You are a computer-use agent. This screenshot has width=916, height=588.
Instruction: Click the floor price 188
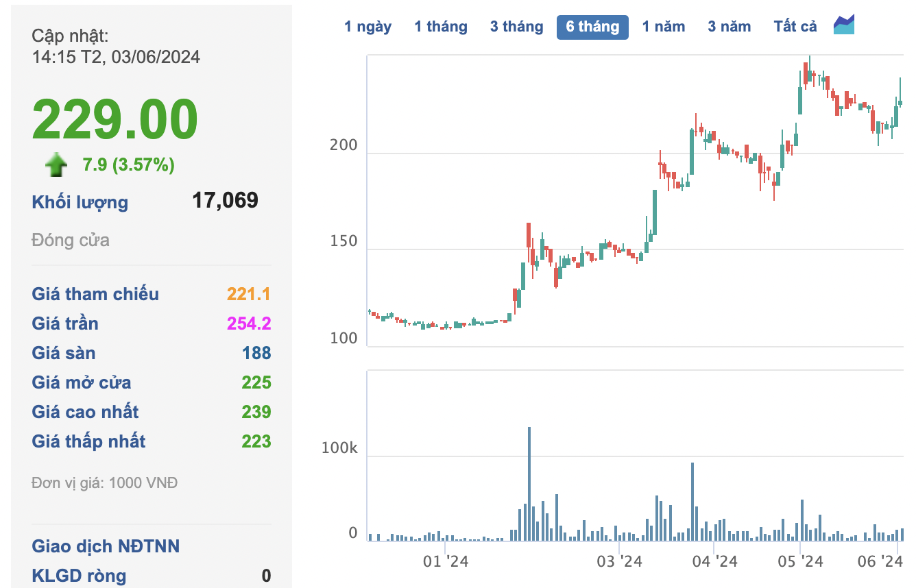[x=256, y=353]
